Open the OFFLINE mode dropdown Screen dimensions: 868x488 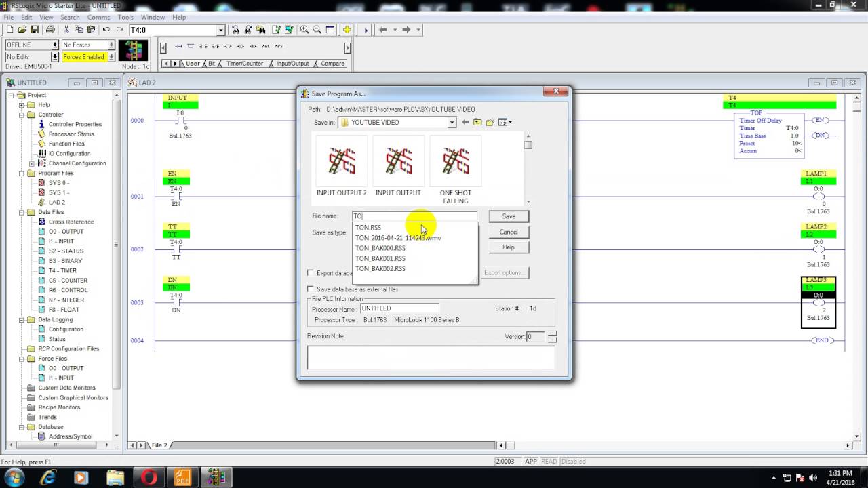pos(55,45)
